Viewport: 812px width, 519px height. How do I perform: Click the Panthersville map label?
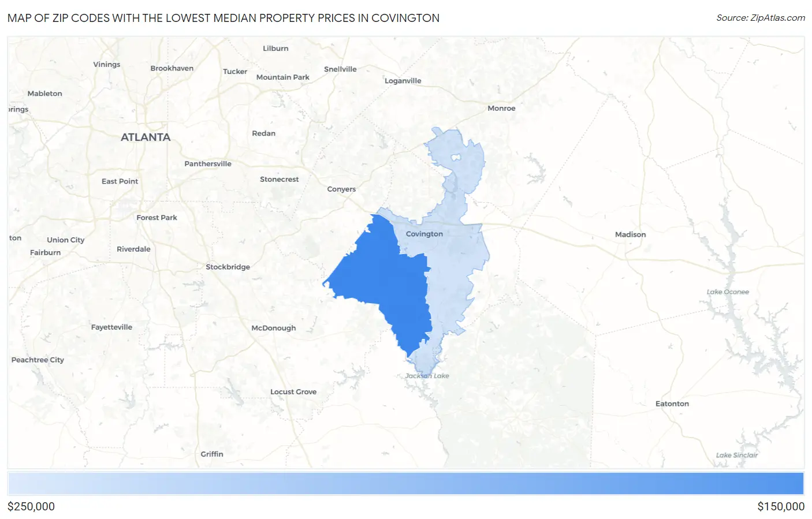(x=208, y=164)
